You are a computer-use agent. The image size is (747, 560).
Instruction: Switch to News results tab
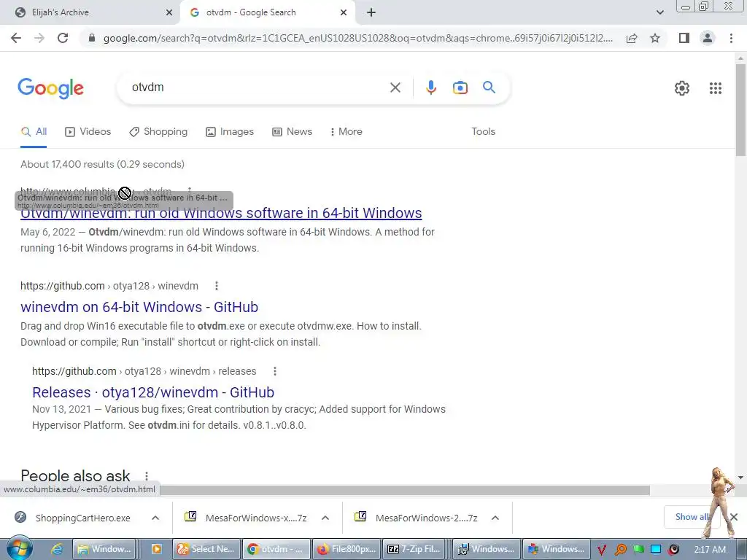[292, 131]
